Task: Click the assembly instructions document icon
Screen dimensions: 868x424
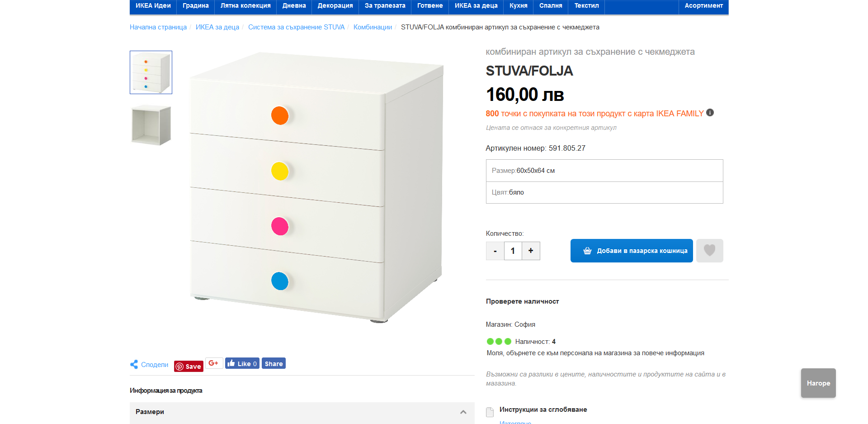Action: 490,412
